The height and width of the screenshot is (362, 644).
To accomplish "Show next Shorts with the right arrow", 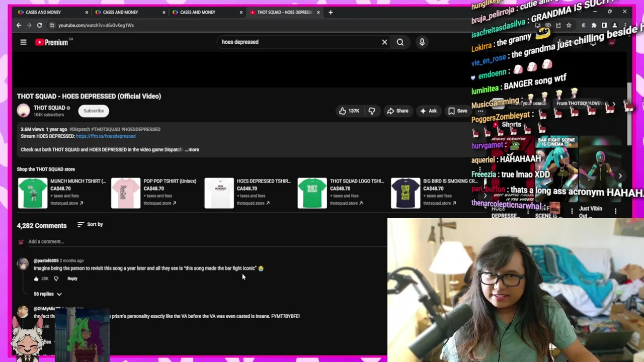I will click(x=620, y=176).
